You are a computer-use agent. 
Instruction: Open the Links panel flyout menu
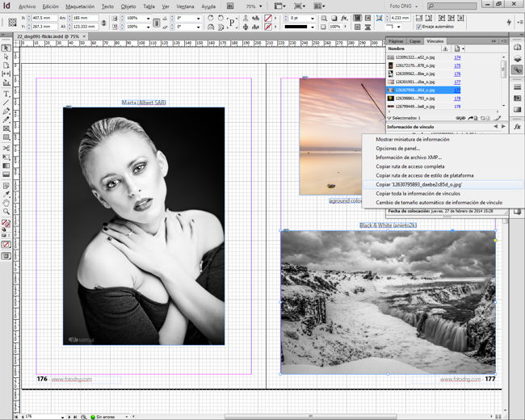503,41
